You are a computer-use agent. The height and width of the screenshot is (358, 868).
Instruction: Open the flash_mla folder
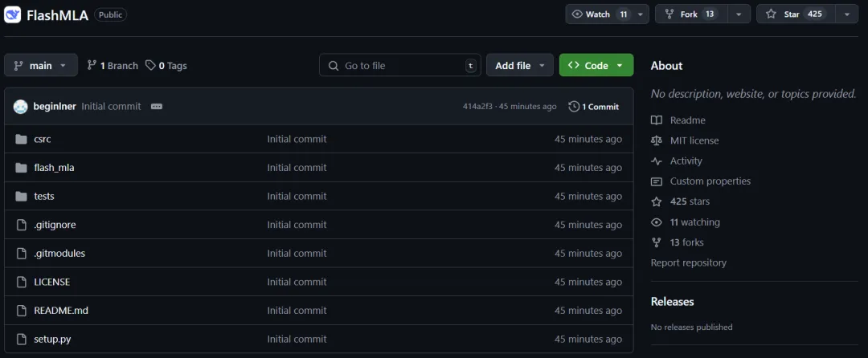point(54,168)
